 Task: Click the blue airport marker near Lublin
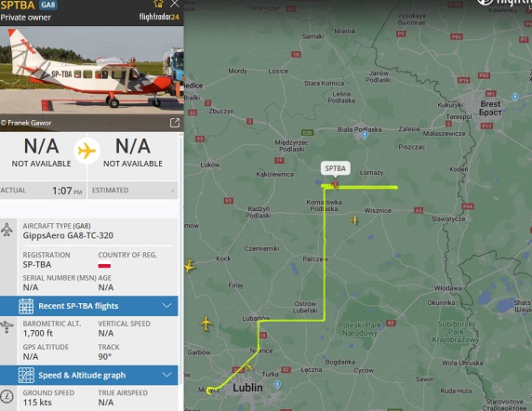[277, 385]
